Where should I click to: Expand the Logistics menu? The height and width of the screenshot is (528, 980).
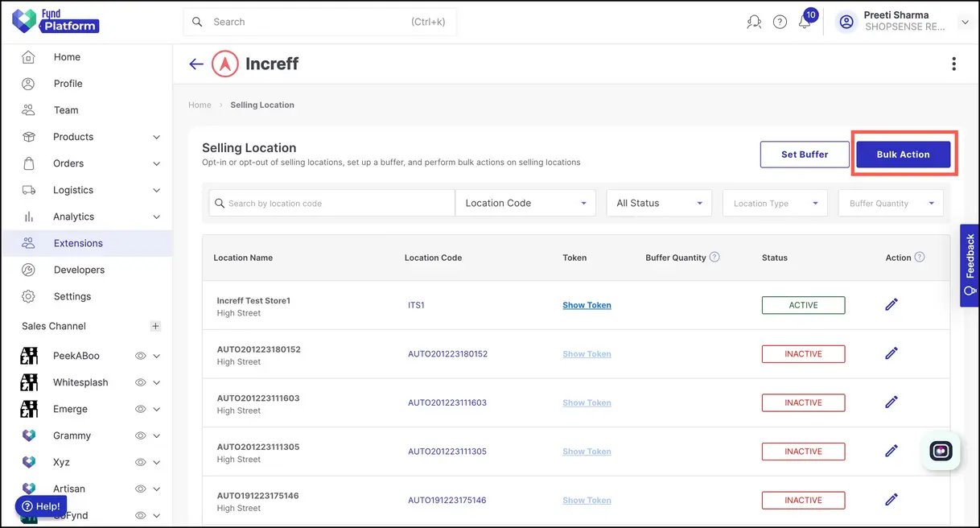click(156, 190)
